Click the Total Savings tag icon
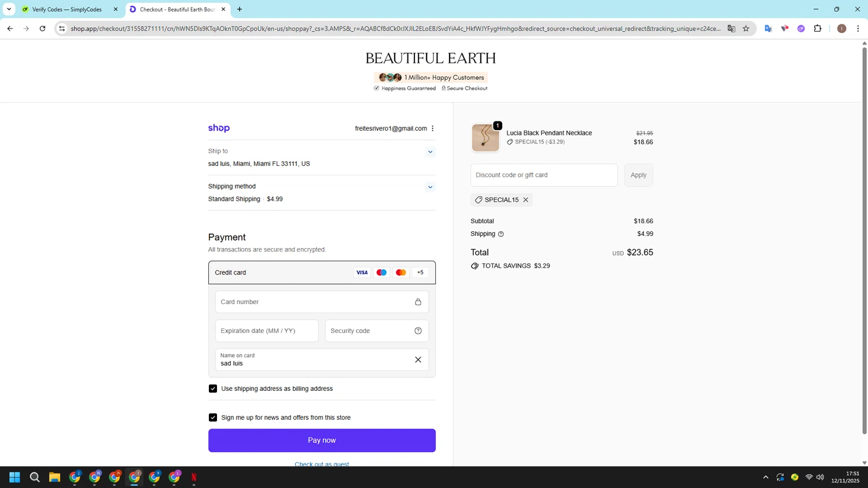Viewport: 868px width, 488px height. point(475,266)
